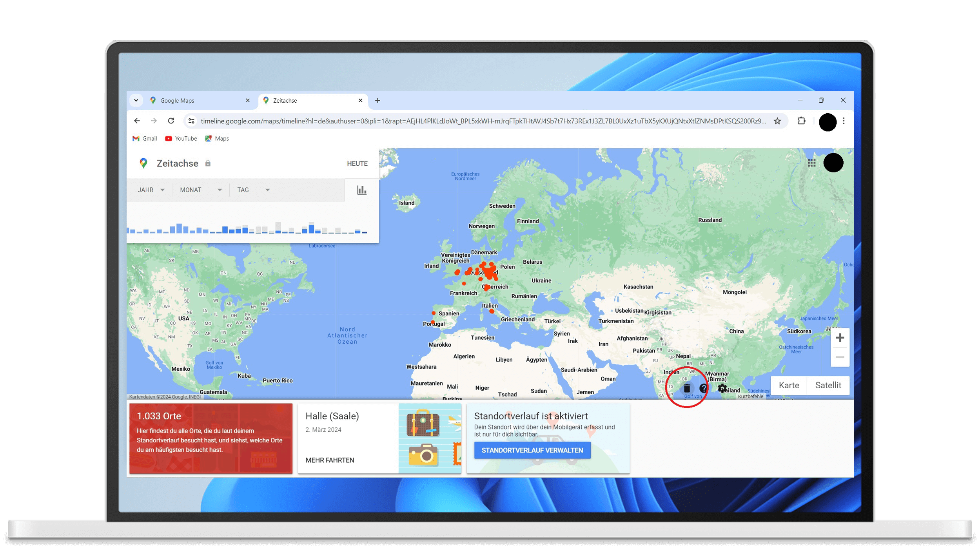Switch map to Satellit view

(828, 386)
